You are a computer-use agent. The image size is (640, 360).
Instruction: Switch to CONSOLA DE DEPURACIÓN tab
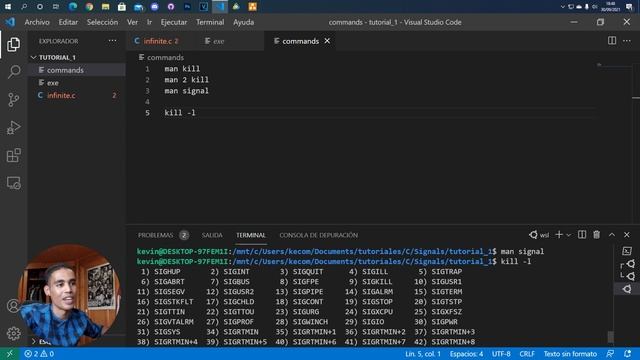(318, 235)
